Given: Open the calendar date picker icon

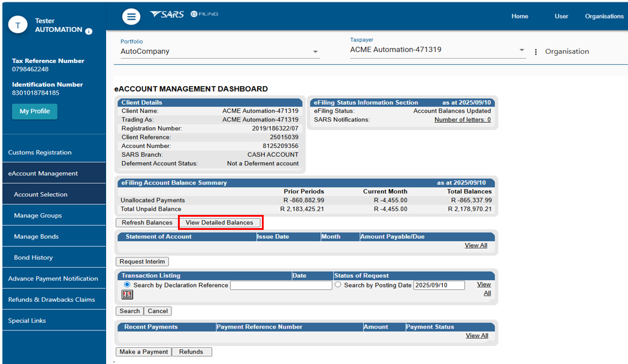Looking at the screenshot, I should pyautogui.click(x=127, y=295).
